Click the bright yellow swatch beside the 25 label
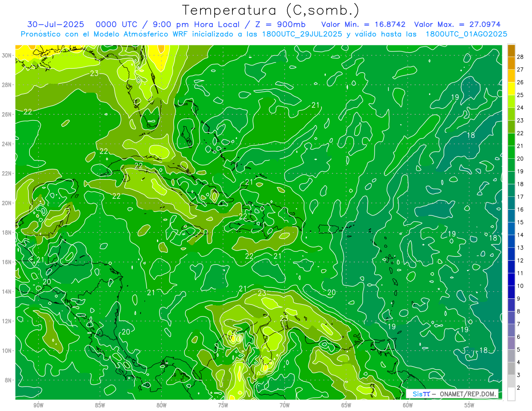 [x=511, y=88]
